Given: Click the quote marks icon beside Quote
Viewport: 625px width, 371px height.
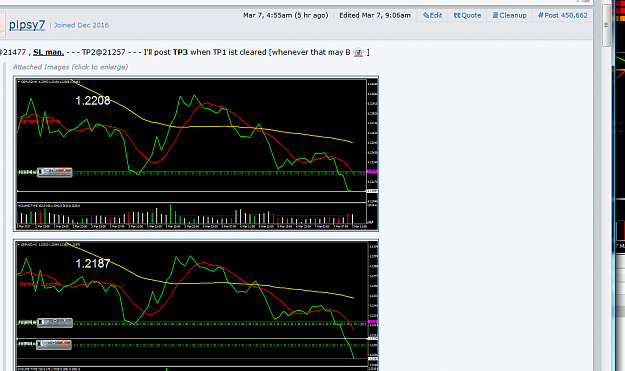Looking at the screenshot, I should (x=457, y=15).
